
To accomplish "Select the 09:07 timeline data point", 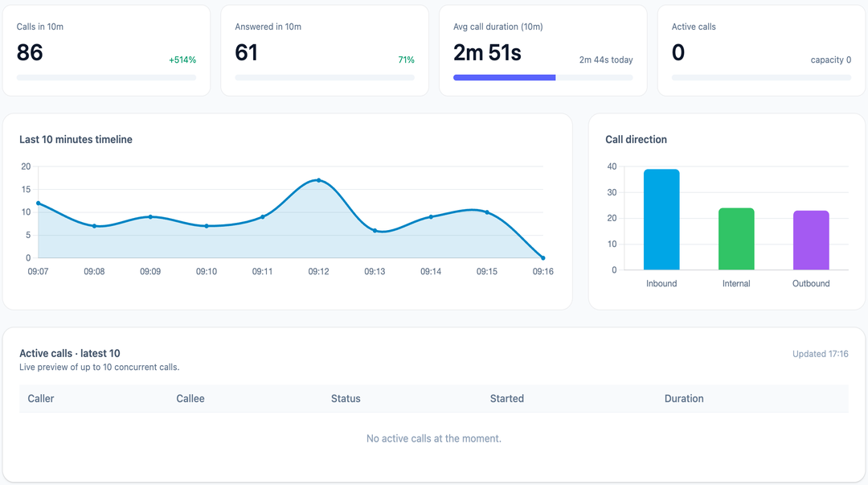I will click(39, 203).
